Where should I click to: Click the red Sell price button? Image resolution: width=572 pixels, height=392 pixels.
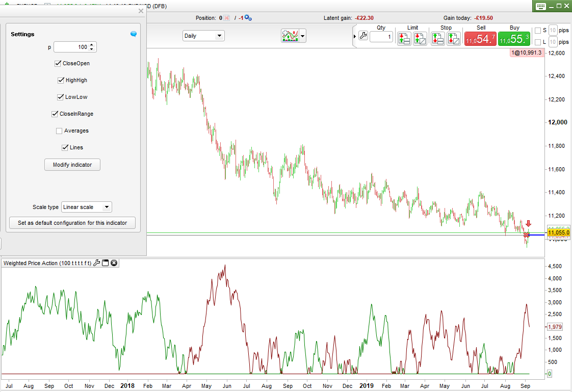(480, 39)
